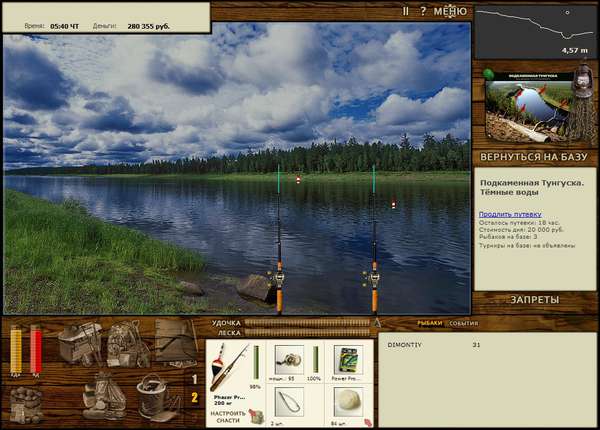Select the hook slot in tackle panel
The width and height of the screenshot is (600, 430).
tap(289, 402)
